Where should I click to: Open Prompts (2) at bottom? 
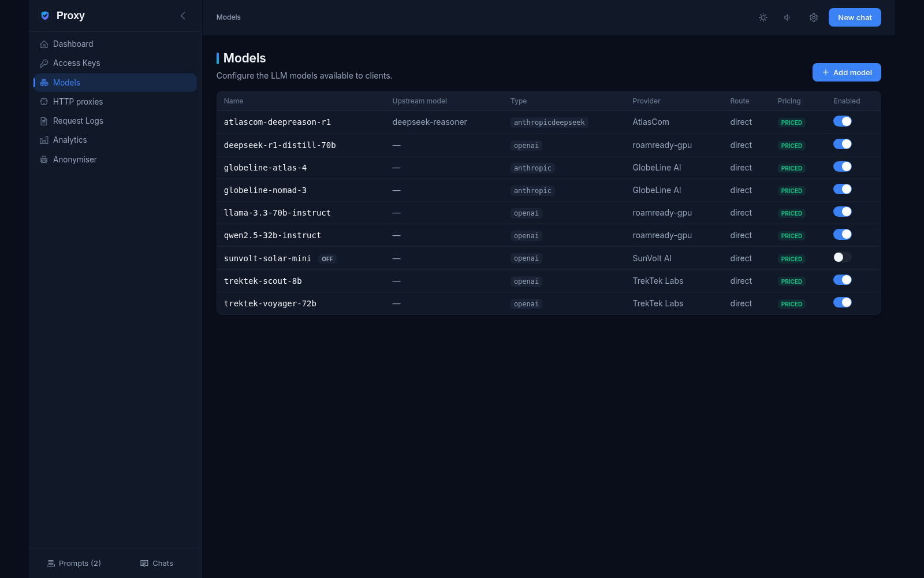tap(73, 563)
